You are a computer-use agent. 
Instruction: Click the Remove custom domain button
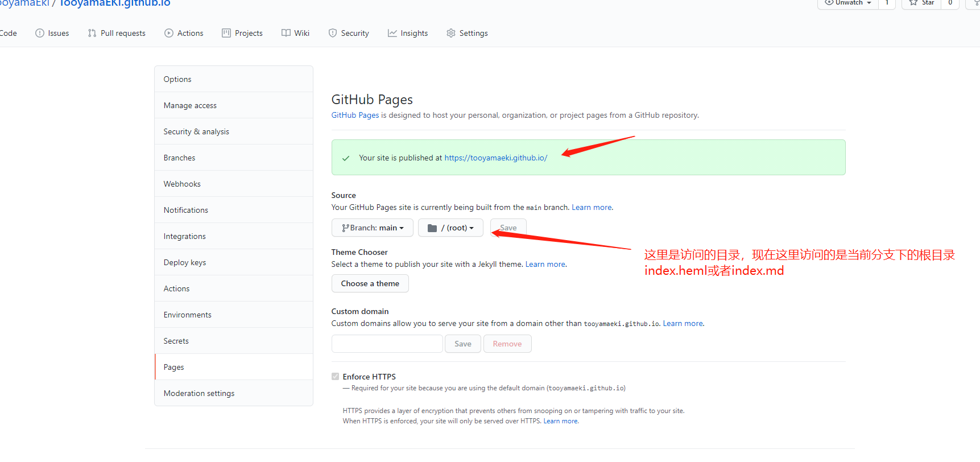point(507,344)
